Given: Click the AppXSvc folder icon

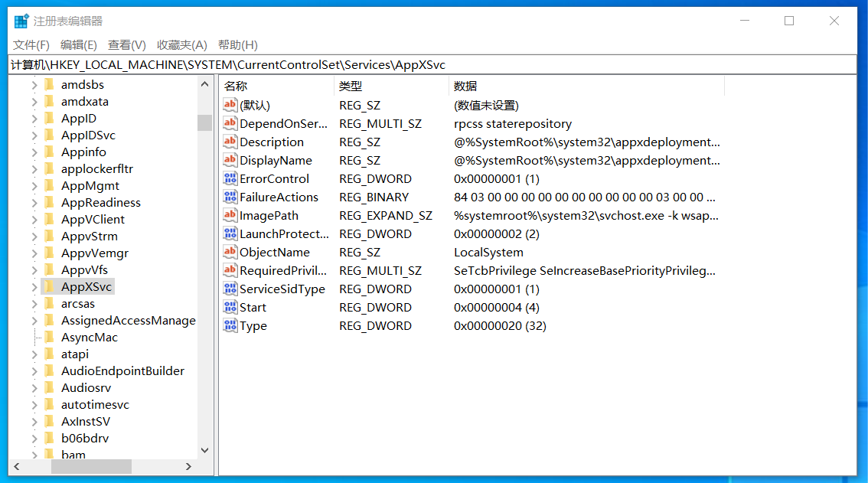Looking at the screenshot, I should [49, 286].
